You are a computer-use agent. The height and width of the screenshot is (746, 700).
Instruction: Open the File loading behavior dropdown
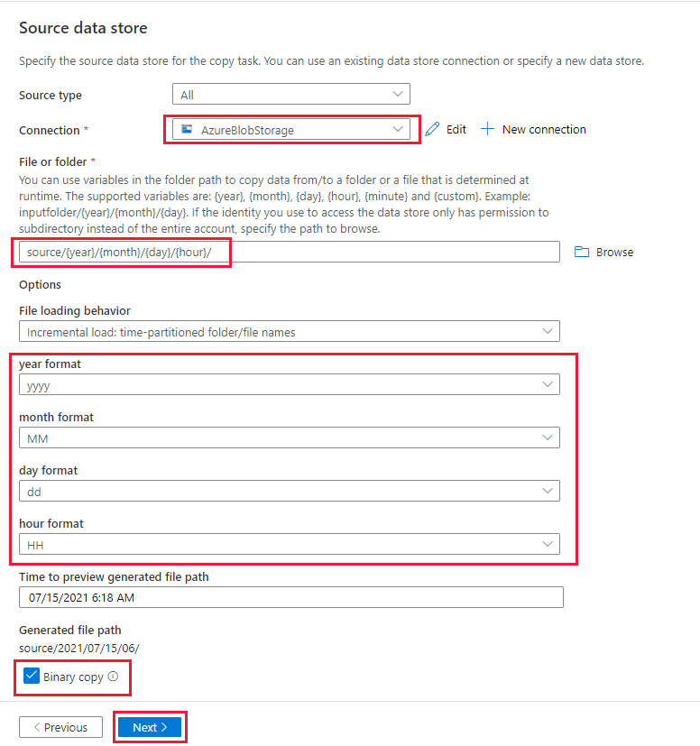click(289, 330)
